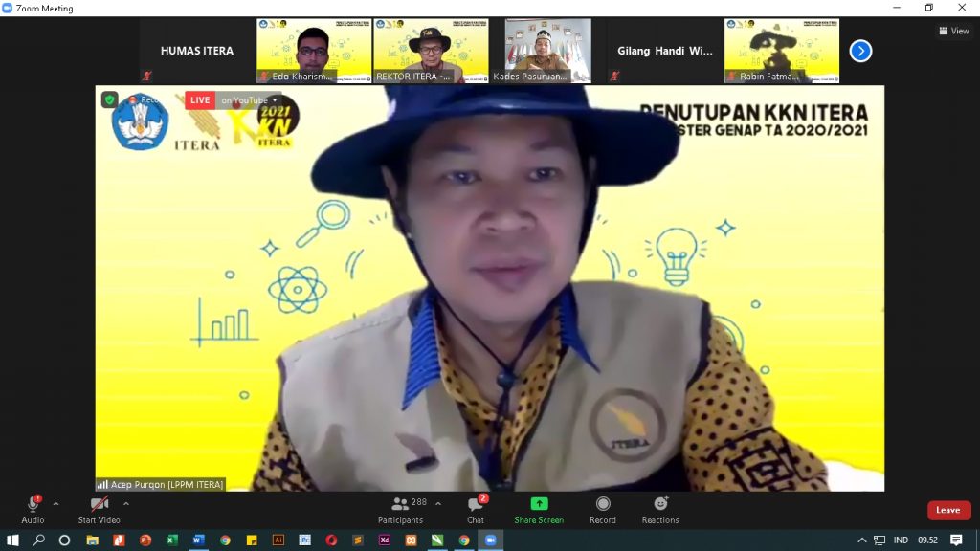980x551 pixels.
Task: Select Edo Kharism participant thumbnail
Action: click(x=314, y=51)
